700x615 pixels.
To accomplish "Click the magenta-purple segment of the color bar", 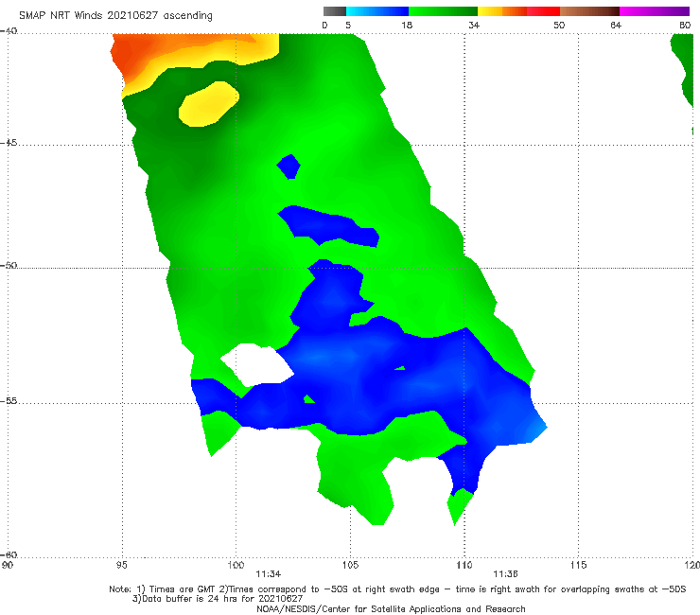I will pyautogui.click(x=655, y=11).
